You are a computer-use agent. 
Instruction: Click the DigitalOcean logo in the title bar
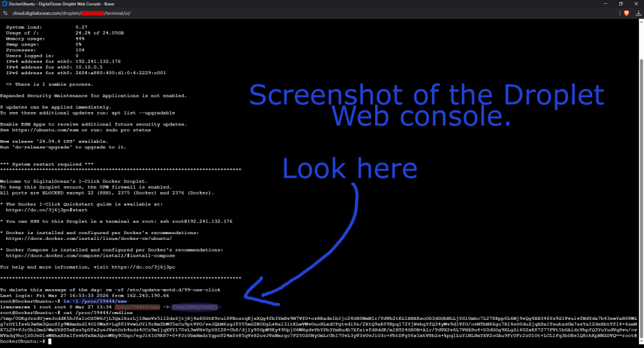4,4
